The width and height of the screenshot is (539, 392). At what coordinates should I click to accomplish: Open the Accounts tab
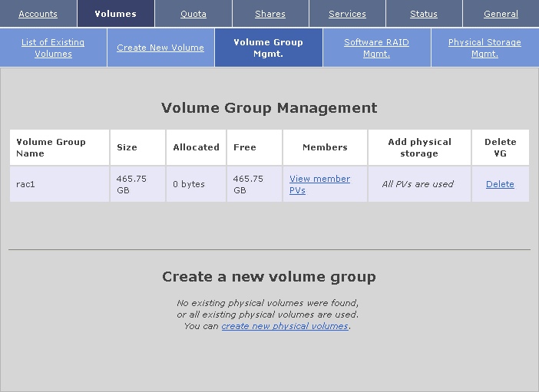point(38,14)
